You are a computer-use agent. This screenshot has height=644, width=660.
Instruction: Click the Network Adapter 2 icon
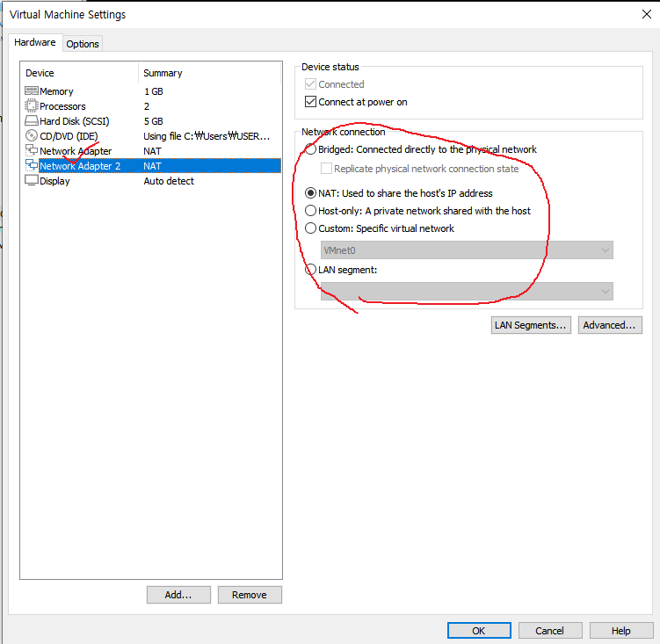[32, 165]
